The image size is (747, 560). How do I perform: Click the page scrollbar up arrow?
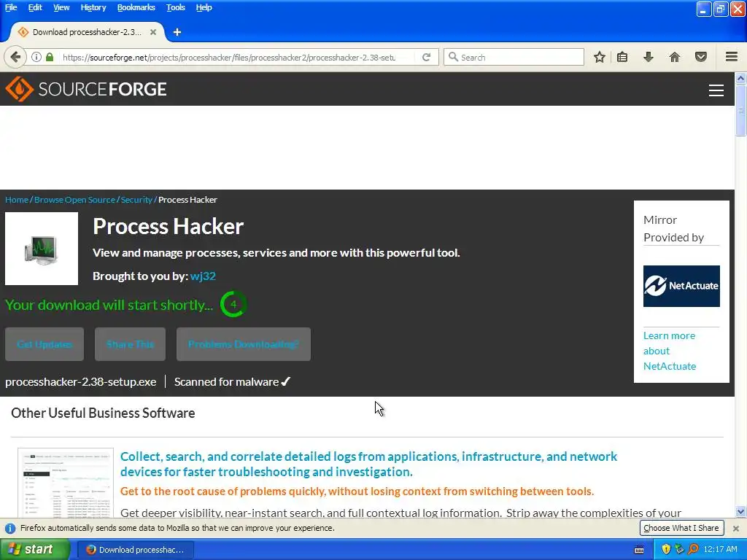coord(740,77)
